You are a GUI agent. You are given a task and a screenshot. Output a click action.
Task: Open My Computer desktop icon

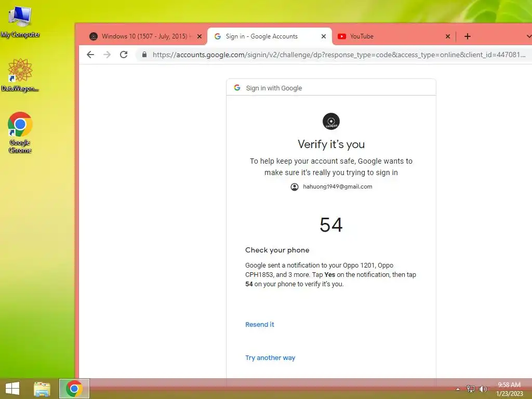tap(20, 21)
